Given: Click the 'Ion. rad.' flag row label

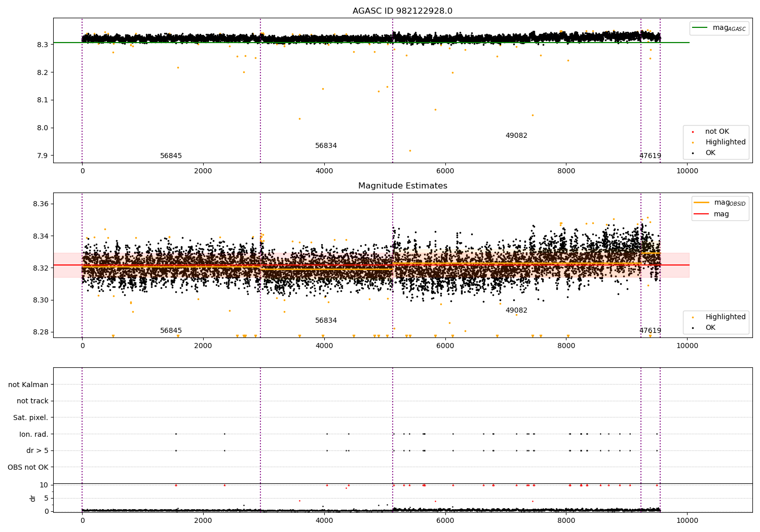Looking at the screenshot, I should [x=34, y=435].
